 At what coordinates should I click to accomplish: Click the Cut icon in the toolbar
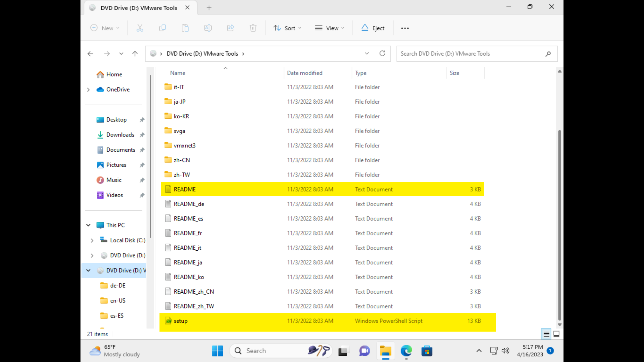pyautogui.click(x=140, y=28)
